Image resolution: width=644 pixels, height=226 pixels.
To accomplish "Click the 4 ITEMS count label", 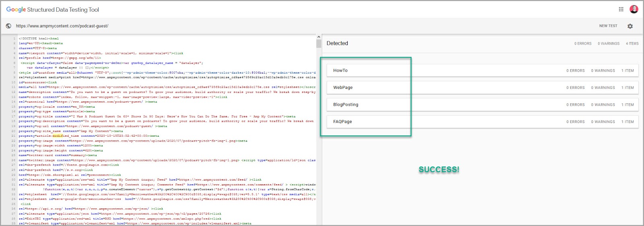I will [632, 44].
